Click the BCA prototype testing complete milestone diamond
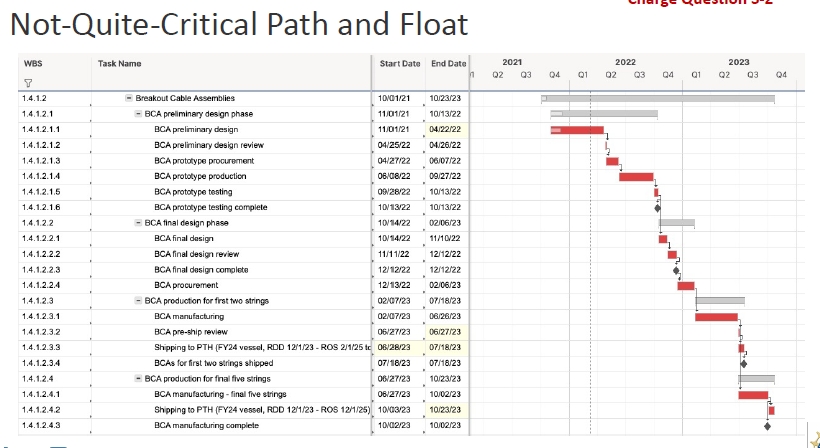820x448 pixels. click(657, 208)
